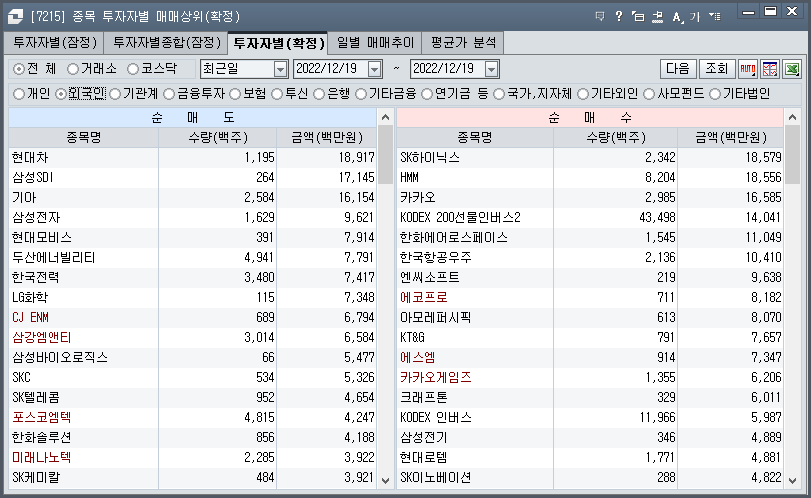Toggle the red AUTO refresh icon
811x498 pixels.
click(747, 69)
